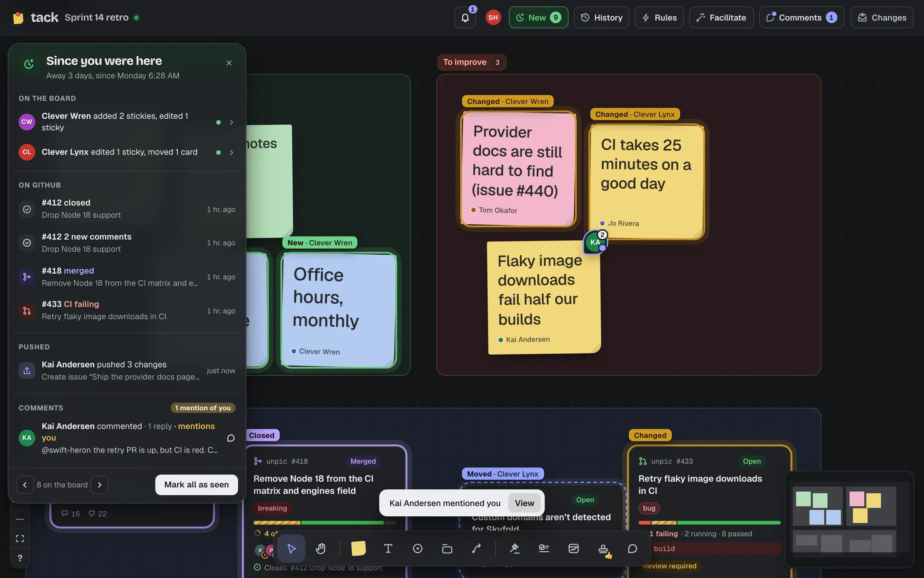Select the frame stack tool

447,548
